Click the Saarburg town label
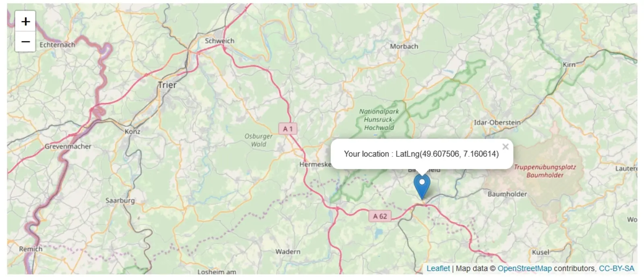 point(120,201)
